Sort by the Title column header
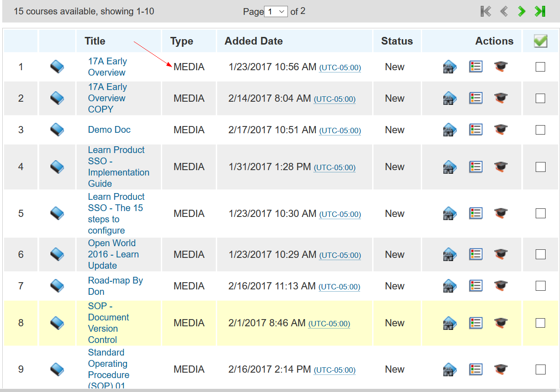Image resolution: width=560 pixels, height=392 pixels. pyautogui.click(x=95, y=41)
